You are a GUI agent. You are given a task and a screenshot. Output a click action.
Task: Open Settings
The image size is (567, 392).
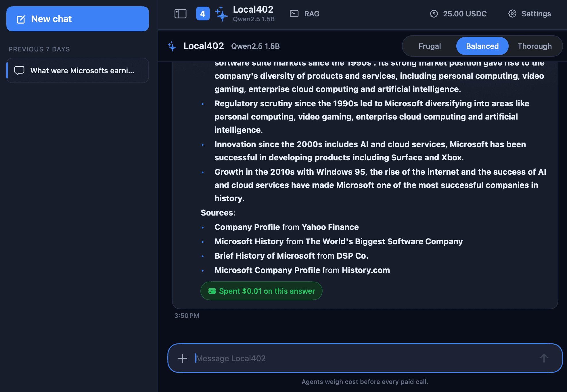point(530,14)
